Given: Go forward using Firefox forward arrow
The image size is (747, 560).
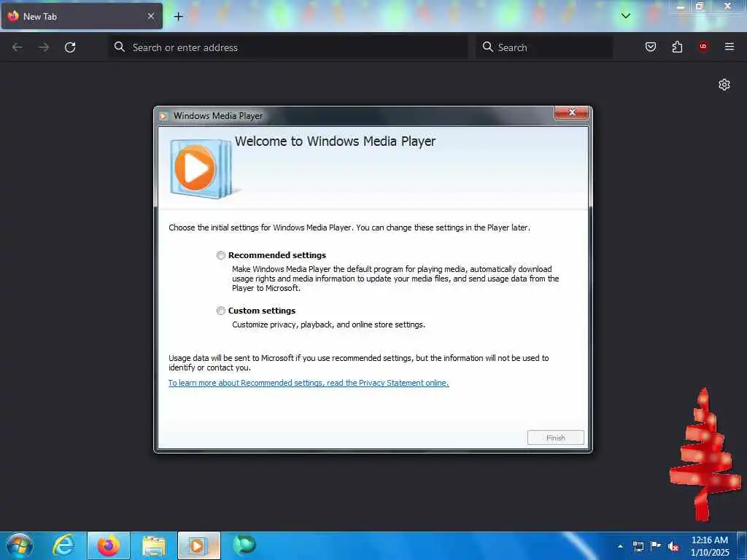Looking at the screenshot, I should 44,47.
